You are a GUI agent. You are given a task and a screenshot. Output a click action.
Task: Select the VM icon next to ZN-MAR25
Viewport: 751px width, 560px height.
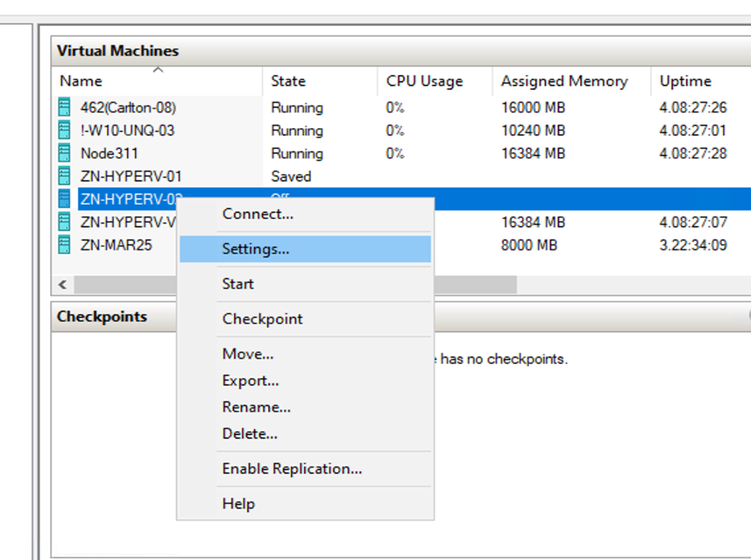[65, 245]
